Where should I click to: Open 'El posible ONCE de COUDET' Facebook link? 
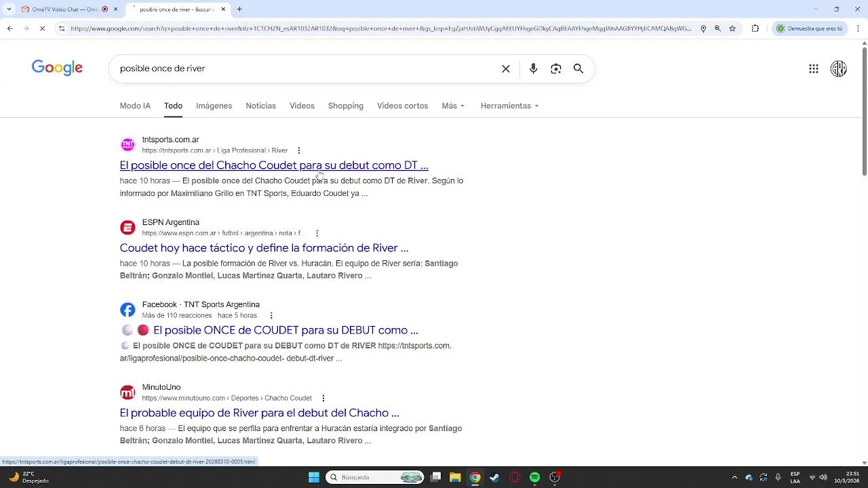click(285, 331)
